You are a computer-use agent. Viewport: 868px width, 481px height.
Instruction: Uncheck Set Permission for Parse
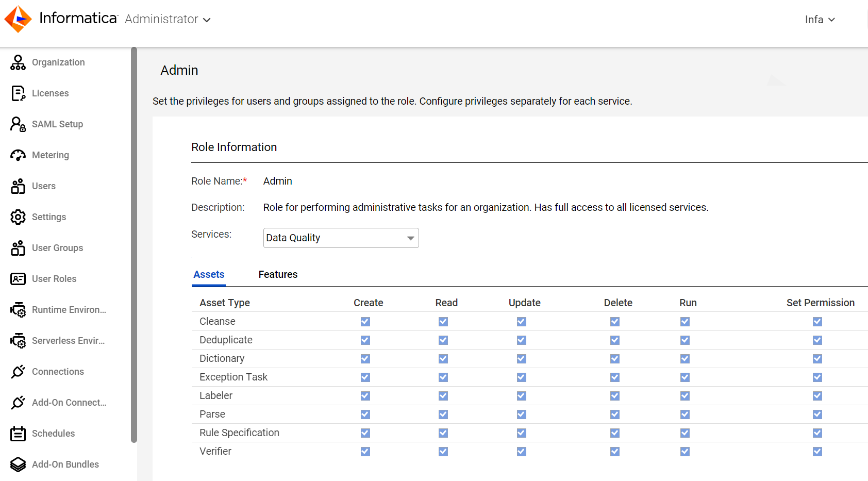[x=817, y=414]
